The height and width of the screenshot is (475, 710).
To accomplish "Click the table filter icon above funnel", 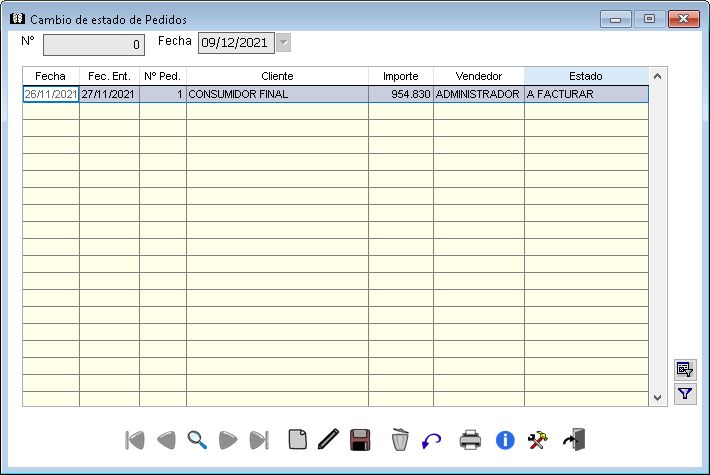I will pos(684,369).
